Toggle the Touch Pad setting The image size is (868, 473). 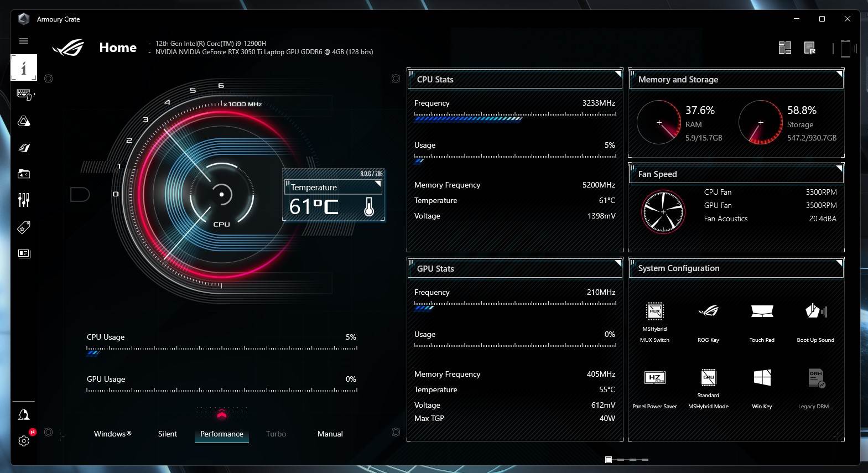pyautogui.click(x=762, y=311)
